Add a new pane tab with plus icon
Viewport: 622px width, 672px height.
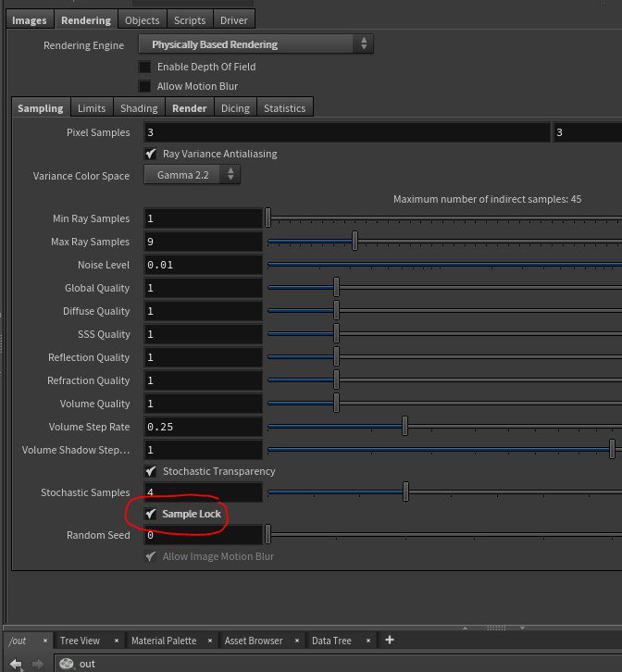pyautogui.click(x=390, y=640)
